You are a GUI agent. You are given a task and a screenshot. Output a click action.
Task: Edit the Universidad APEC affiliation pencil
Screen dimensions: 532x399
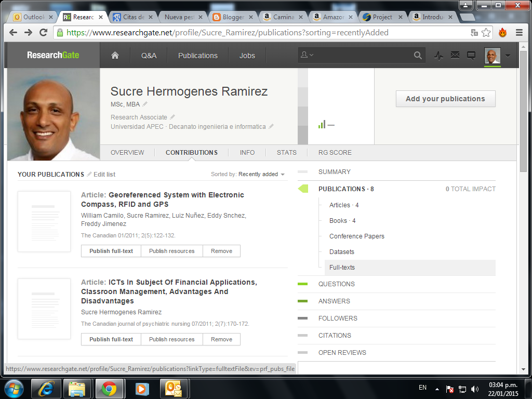(271, 126)
